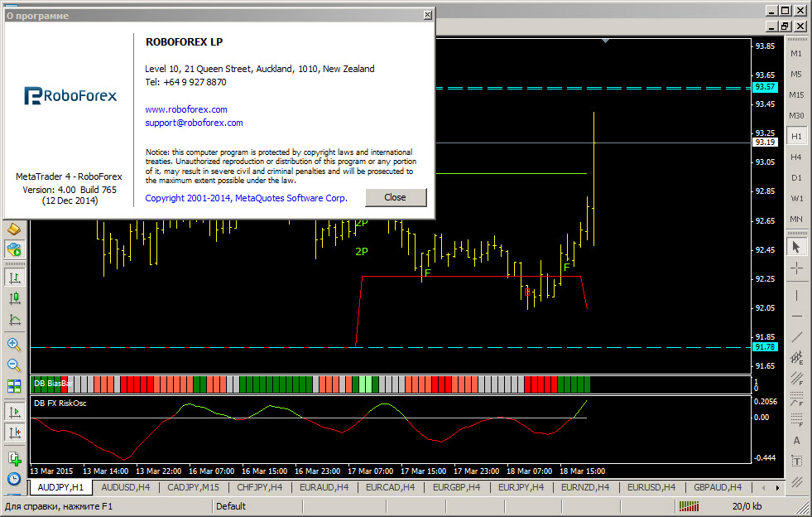Select the horizontal line drawing tool
Screen dimensions: 812x517
(x=796, y=316)
